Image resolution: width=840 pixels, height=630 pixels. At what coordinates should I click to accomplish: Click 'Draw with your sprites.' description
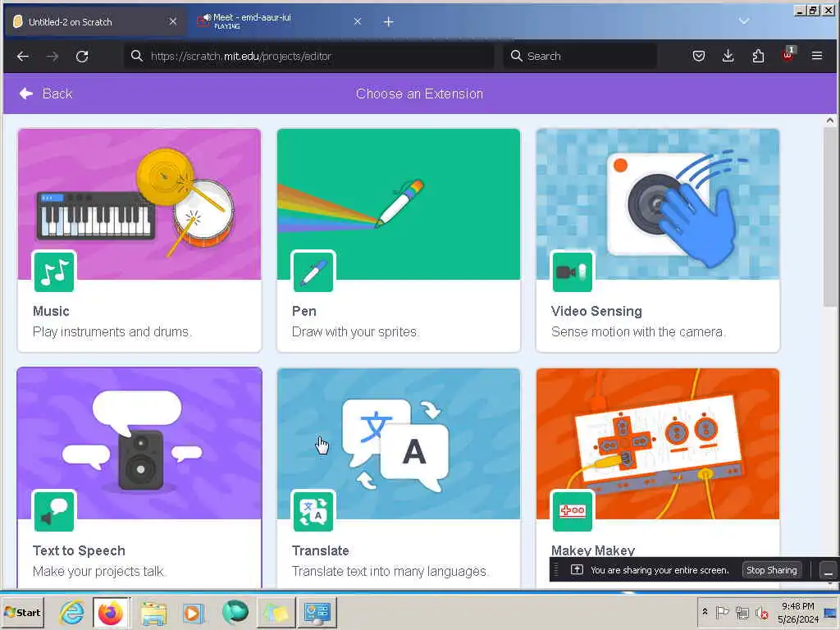coord(355,332)
